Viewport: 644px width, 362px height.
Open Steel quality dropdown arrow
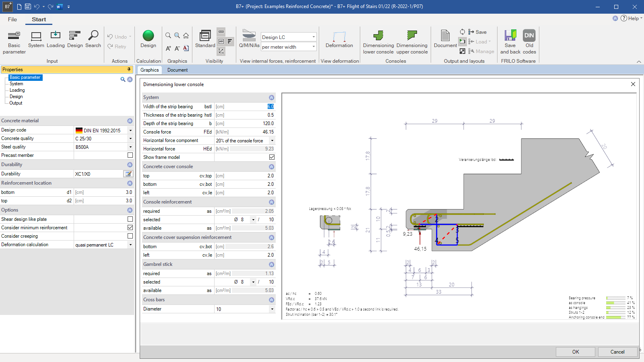pos(130,147)
